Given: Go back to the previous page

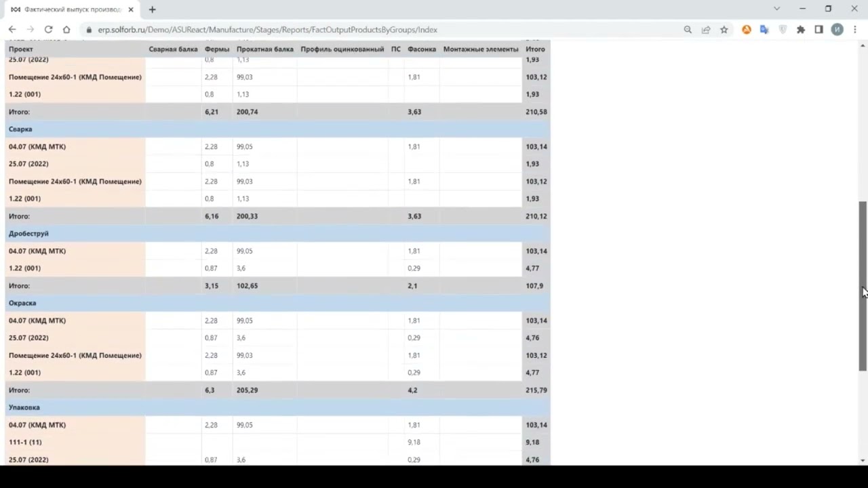Looking at the screenshot, I should pos(12,30).
